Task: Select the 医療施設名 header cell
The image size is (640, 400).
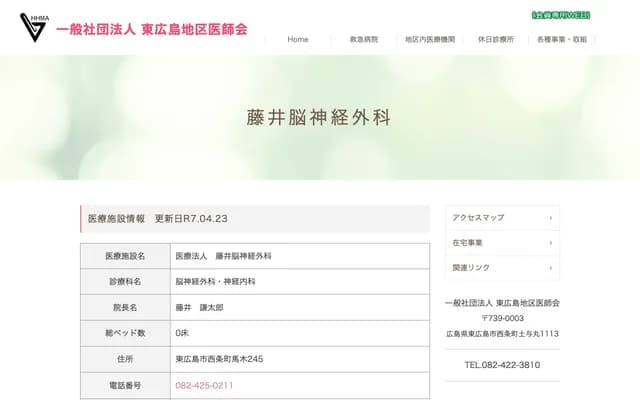Action: pos(125,256)
